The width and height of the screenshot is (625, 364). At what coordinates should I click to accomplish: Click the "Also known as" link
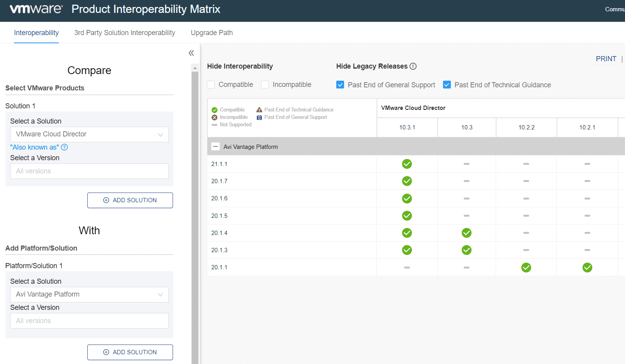(x=34, y=147)
